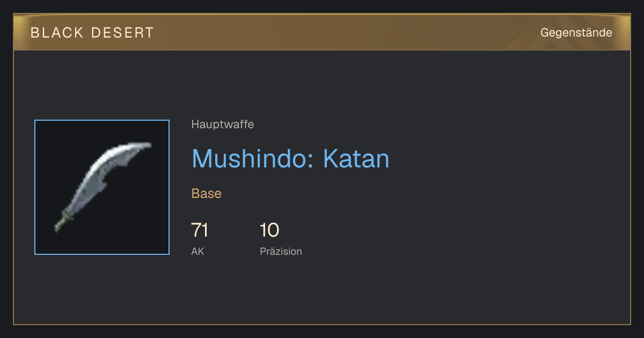The image size is (644, 338).
Task: Click the word DESERT in the header
Action: pyautogui.click(x=123, y=33)
